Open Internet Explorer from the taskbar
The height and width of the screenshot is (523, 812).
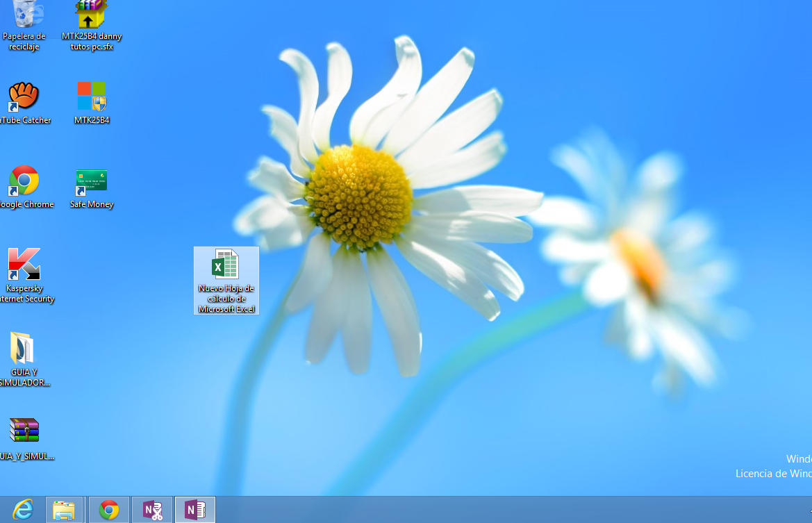(23, 510)
